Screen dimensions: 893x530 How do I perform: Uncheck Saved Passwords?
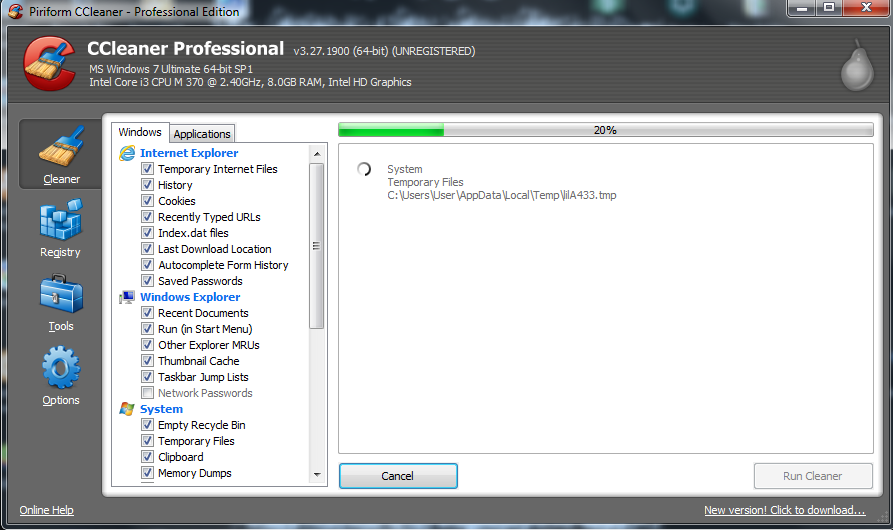[x=148, y=281]
